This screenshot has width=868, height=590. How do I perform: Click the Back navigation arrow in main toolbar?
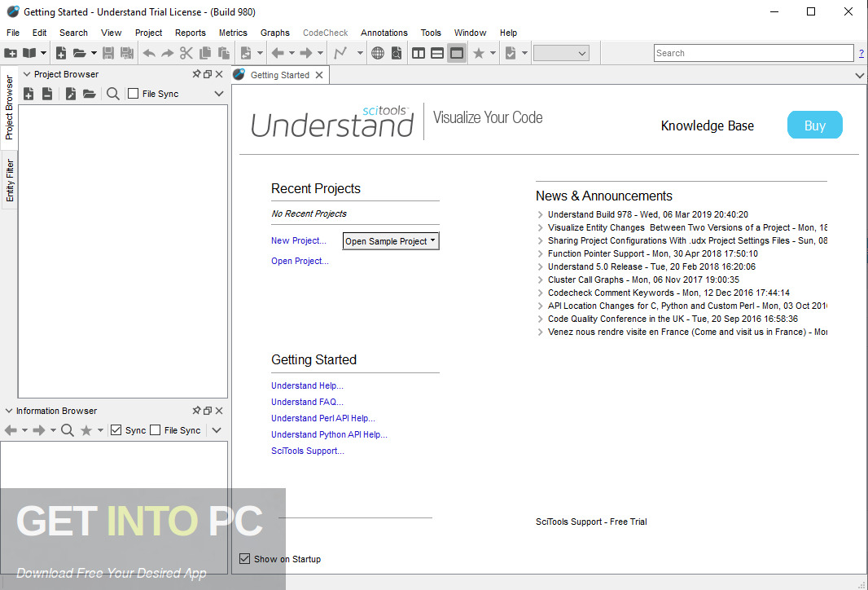pos(278,53)
